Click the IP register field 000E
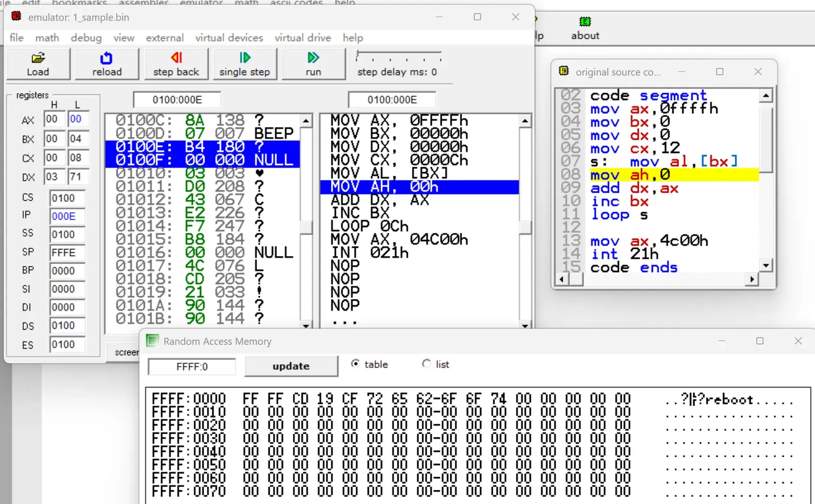This screenshot has width=815, height=504. (67, 216)
